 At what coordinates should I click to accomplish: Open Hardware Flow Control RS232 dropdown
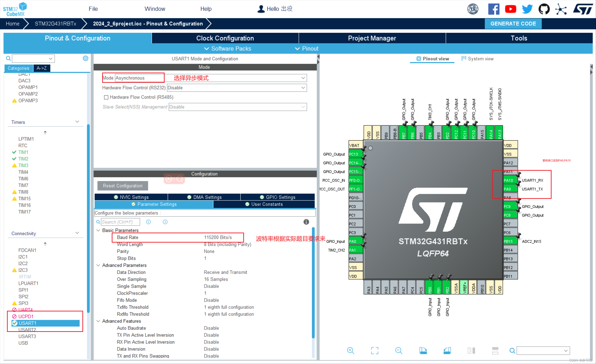click(237, 88)
